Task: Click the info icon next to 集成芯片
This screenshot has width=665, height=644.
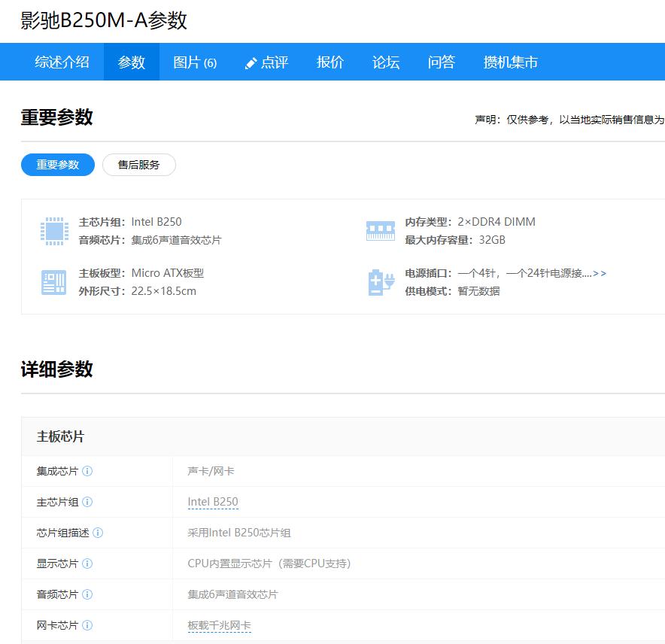Action: point(87,471)
